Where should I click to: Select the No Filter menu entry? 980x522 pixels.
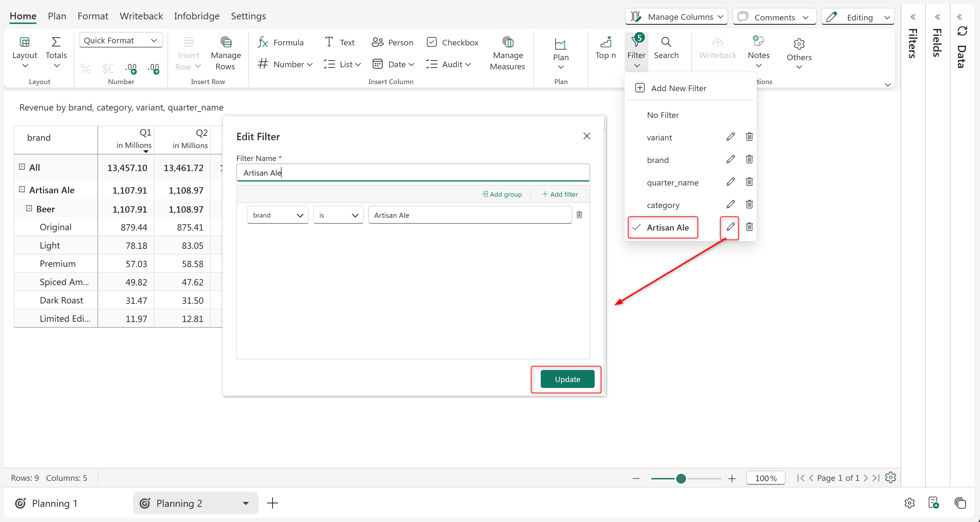click(662, 115)
